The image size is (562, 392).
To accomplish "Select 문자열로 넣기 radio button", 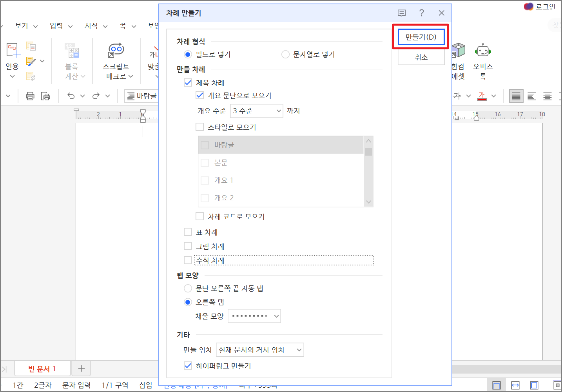I will 285,54.
